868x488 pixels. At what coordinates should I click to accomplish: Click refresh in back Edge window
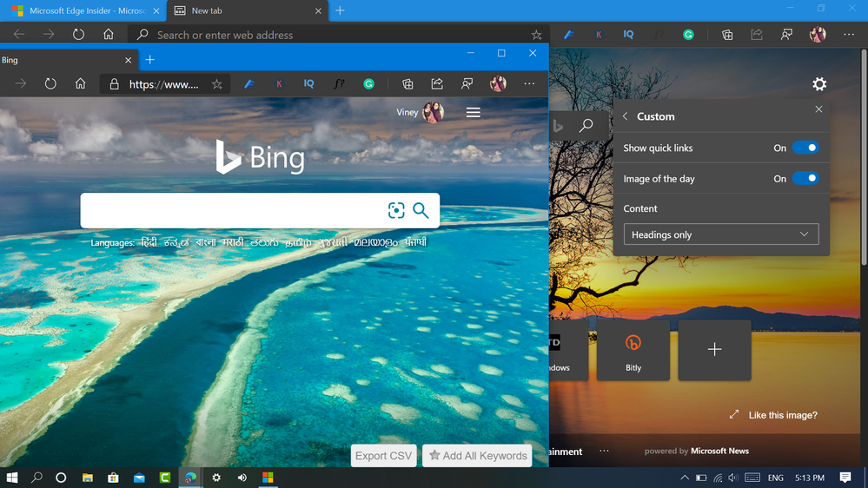click(78, 35)
